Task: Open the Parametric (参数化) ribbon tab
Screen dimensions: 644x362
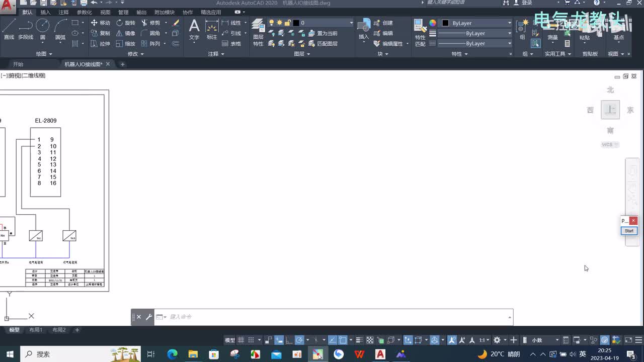Action: [84, 12]
